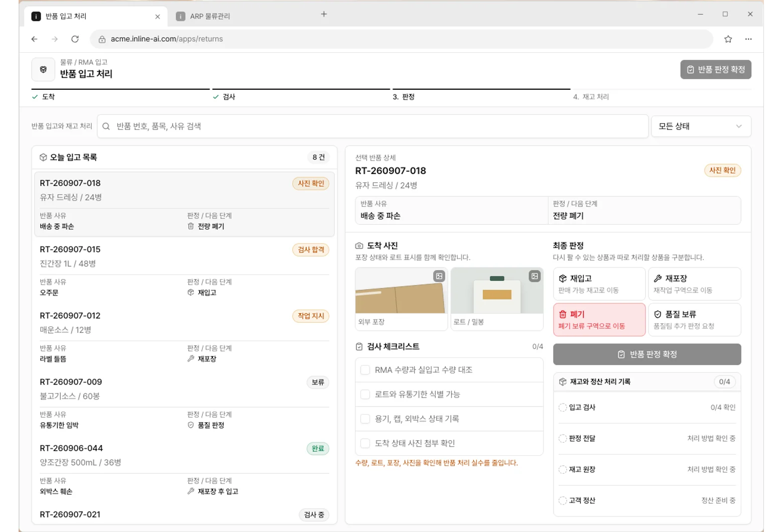
Task: Focus the 반품 번호, 품목, 사유 검색 field
Action: pos(372,126)
